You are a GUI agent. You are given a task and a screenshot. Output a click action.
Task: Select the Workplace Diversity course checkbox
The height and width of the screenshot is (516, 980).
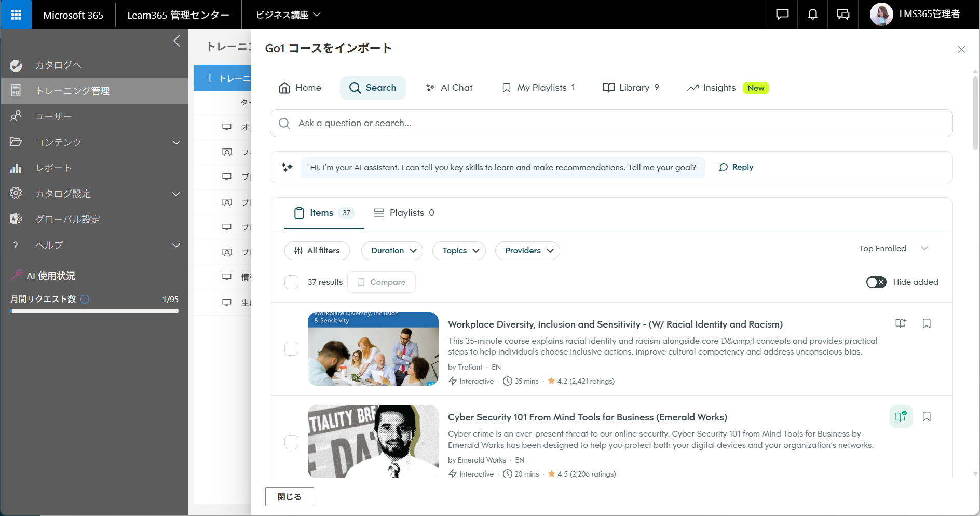click(x=292, y=349)
